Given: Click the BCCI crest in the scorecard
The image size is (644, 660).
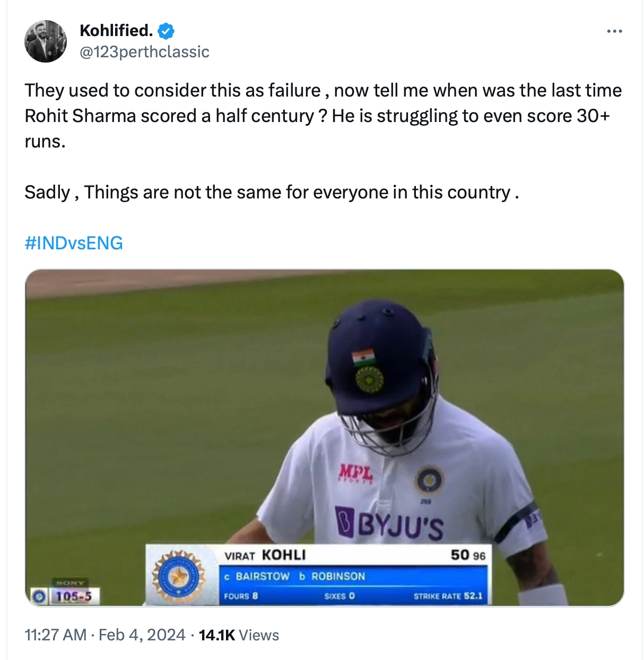Looking at the screenshot, I should click(178, 576).
